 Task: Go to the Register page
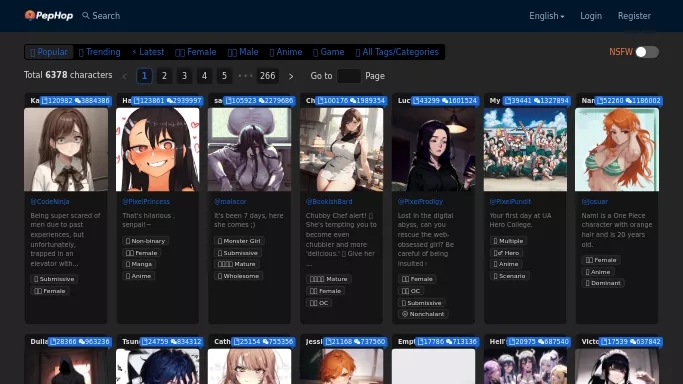(634, 16)
